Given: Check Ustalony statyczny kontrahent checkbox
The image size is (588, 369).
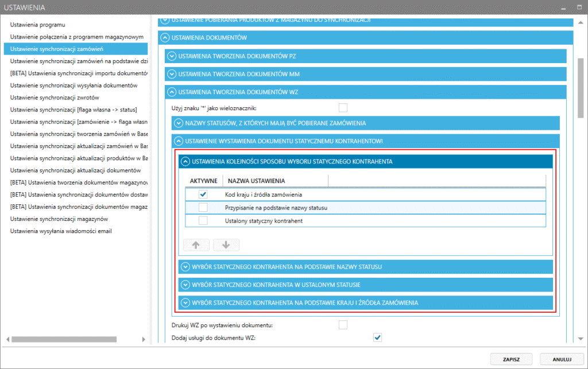Looking at the screenshot, I should (203, 221).
